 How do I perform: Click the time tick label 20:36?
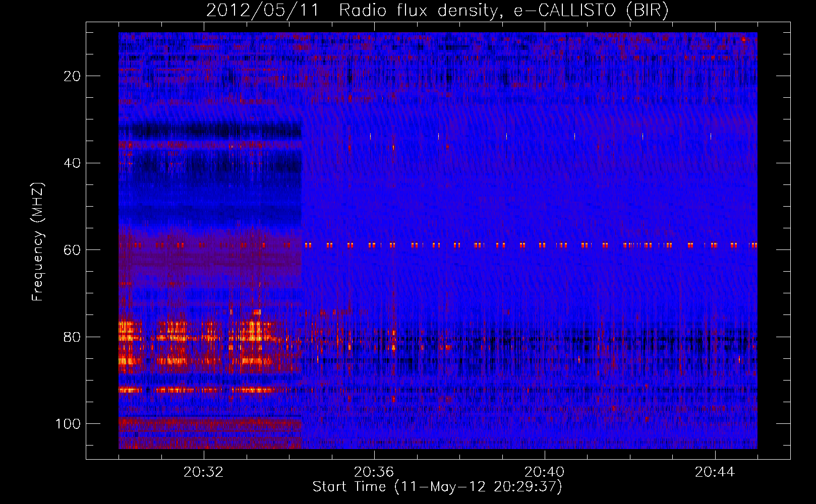point(374,472)
